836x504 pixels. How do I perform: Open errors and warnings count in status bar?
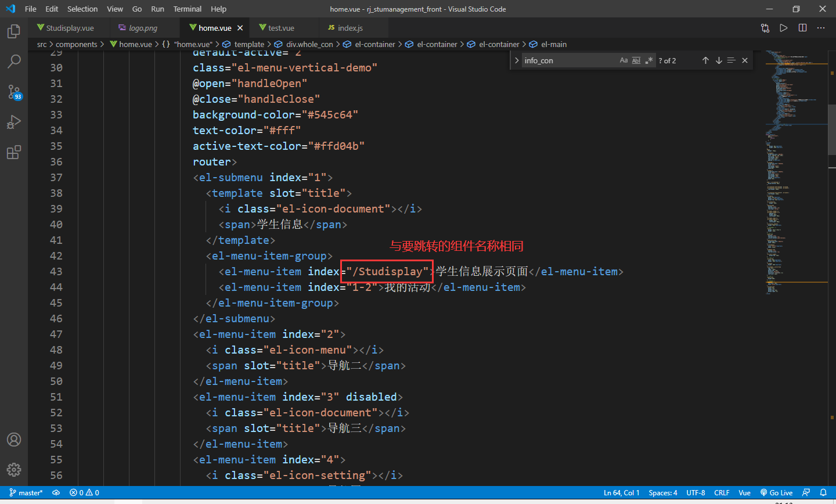pyautogui.click(x=84, y=492)
